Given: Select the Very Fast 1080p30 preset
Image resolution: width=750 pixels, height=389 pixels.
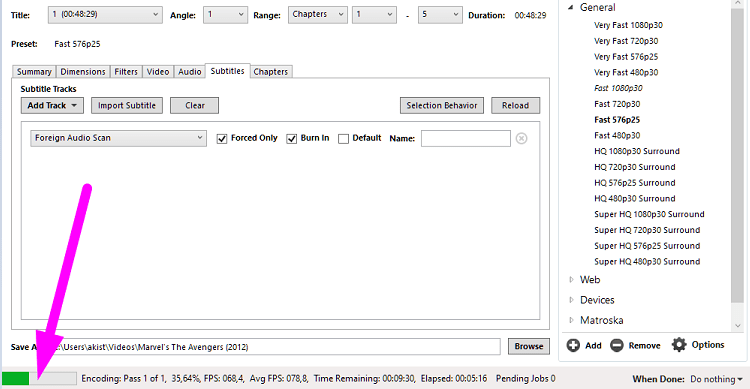Looking at the screenshot, I should pos(629,25).
